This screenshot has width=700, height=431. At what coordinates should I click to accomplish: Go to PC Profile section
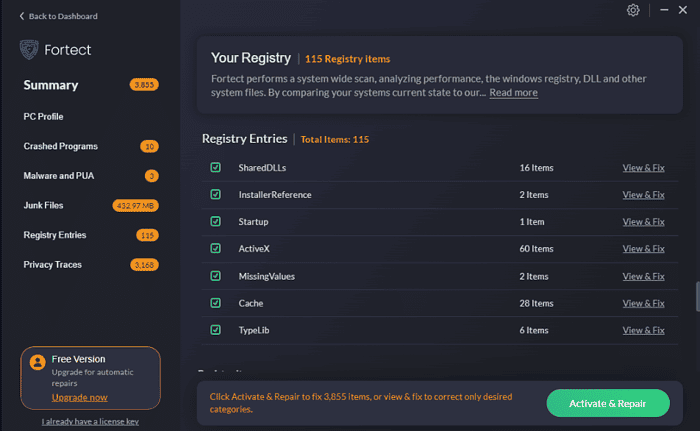(x=43, y=116)
